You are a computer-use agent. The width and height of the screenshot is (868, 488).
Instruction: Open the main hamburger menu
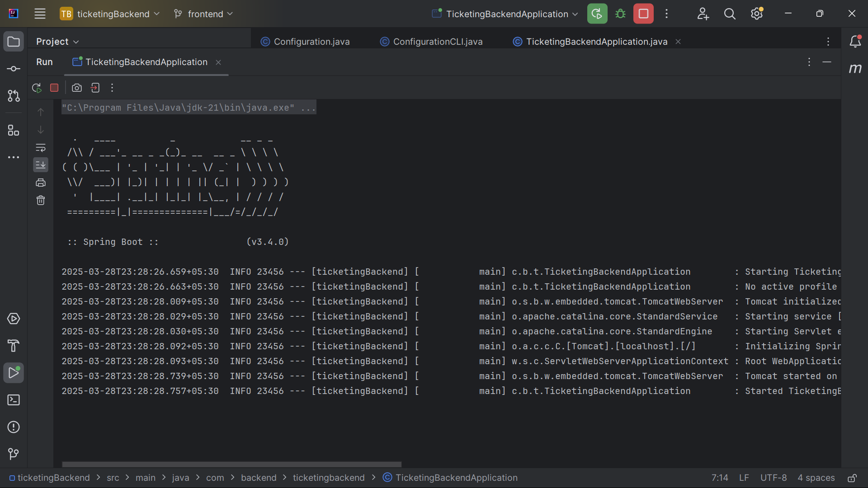coord(40,14)
